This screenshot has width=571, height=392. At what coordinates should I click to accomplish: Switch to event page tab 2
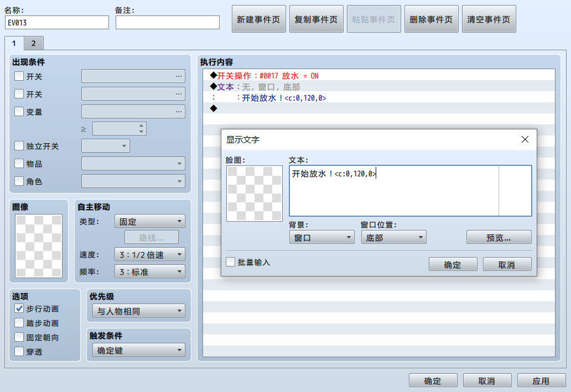(34, 43)
